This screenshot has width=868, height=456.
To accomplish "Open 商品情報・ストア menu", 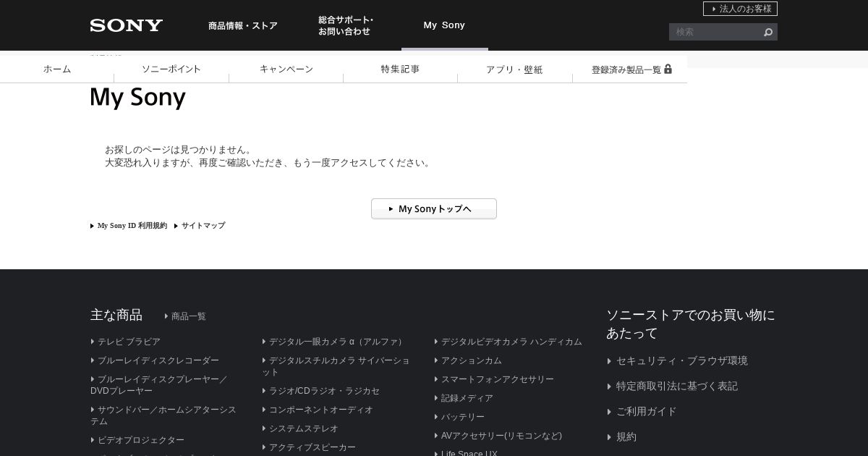I will [x=243, y=25].
